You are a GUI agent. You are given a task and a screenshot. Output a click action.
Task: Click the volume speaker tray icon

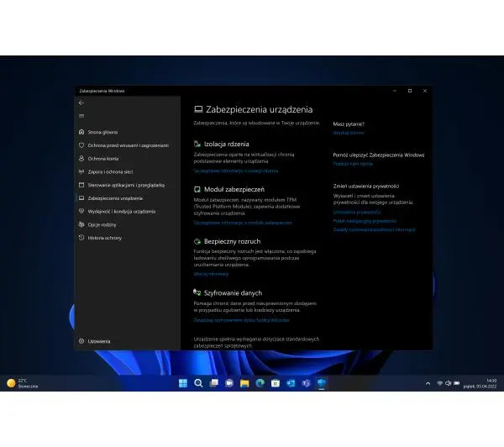(x=448, y=383)
